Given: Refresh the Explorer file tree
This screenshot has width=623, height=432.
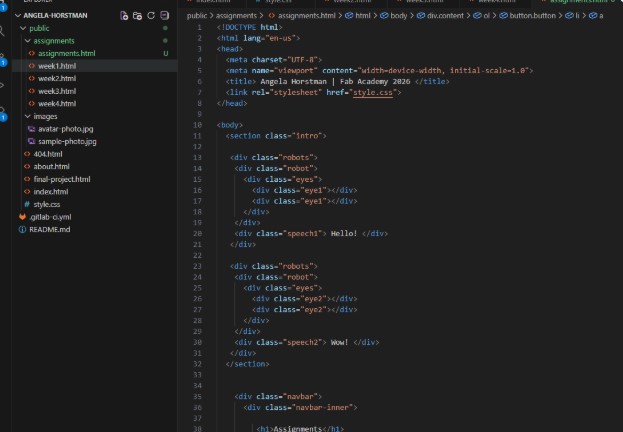Looking at the screenshot, I should [x=151, y=15].
